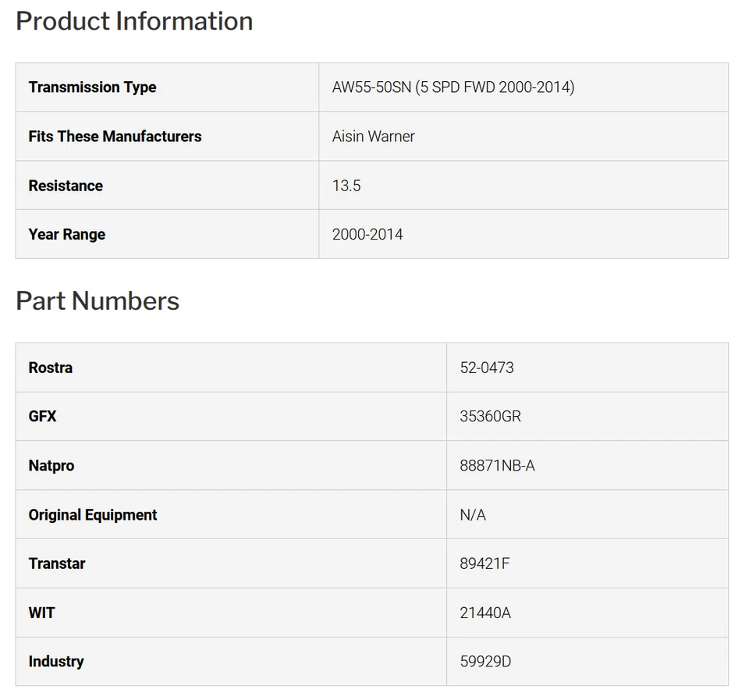Click the Year Range label
This screenshot has width=749, height=700.
click(66, 234)
